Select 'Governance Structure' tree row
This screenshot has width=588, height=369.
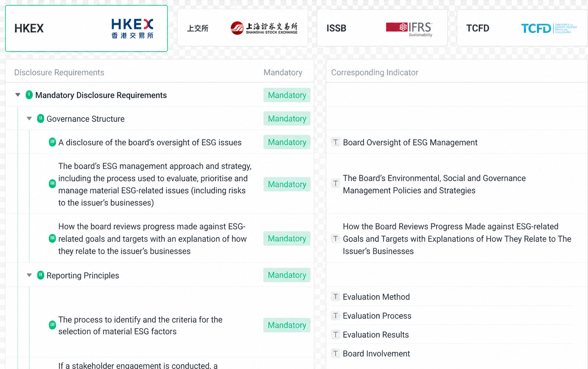click(160, 119)
